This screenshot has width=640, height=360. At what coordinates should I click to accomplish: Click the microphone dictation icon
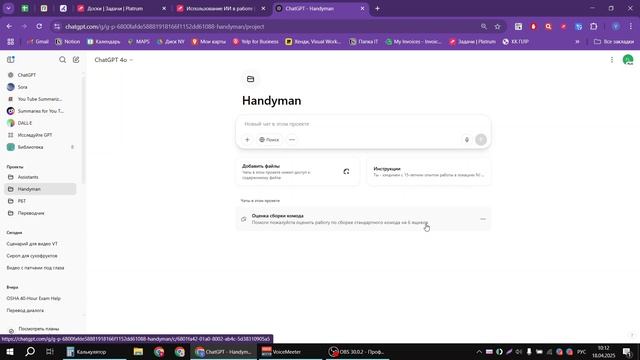tap(467, 140)
